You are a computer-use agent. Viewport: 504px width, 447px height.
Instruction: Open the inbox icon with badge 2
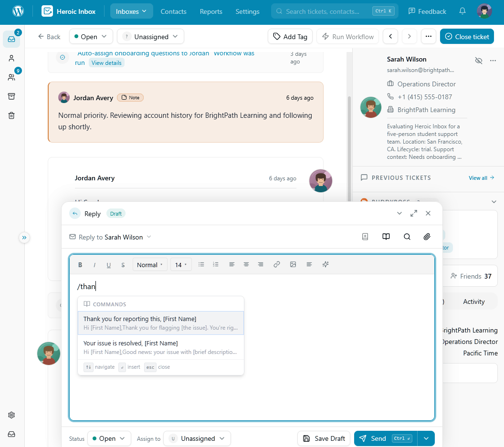coord(11,39)
